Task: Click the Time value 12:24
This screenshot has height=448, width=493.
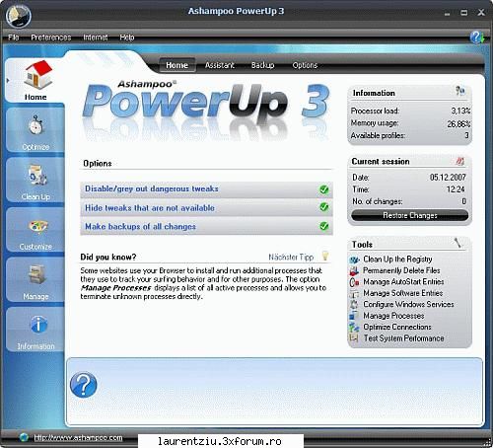Action: 456,189
